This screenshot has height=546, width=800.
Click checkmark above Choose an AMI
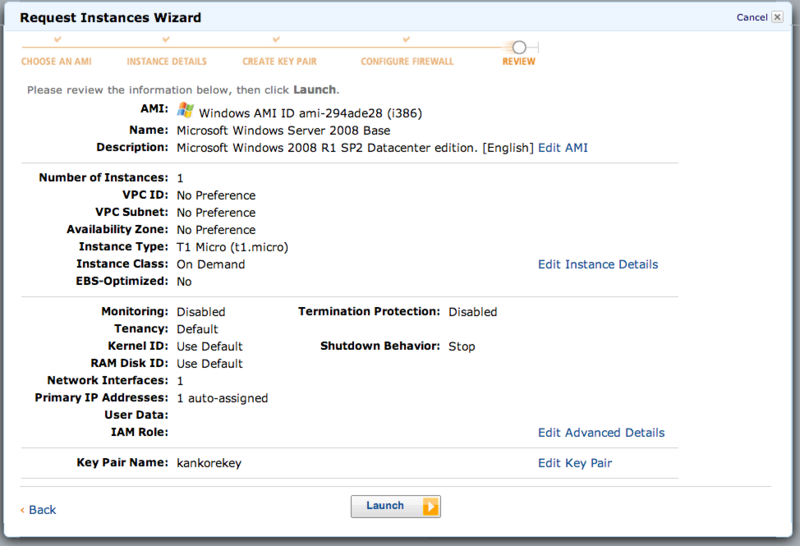tap(58, 39)
